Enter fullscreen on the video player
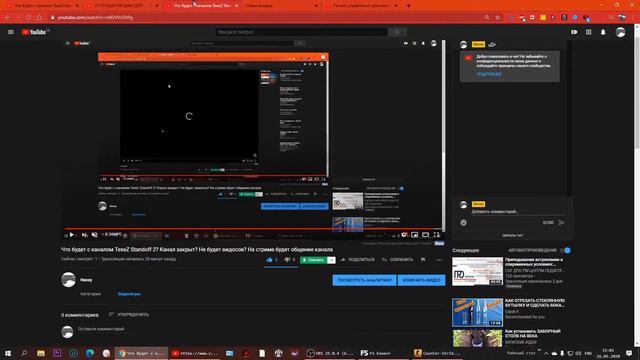 pyautogui.click(x=436, y=235)
